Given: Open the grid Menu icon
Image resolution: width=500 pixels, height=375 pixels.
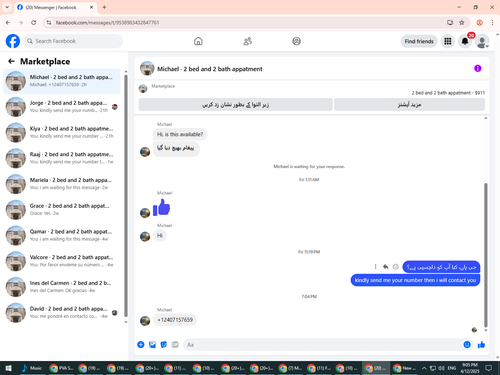Looking at the screenshot, I should pos(448,41).
